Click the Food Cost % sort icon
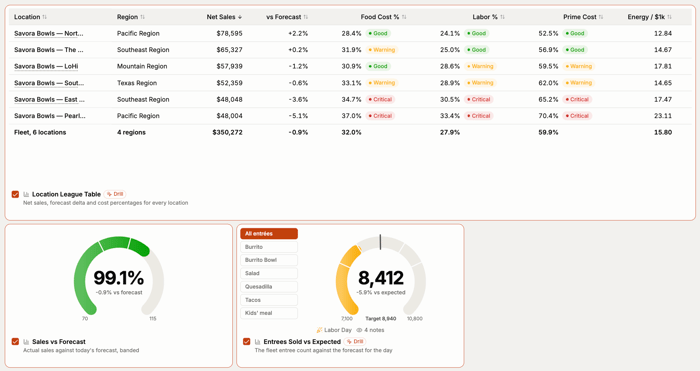Screen dimensions: 700x371 [x=404, y=17]
